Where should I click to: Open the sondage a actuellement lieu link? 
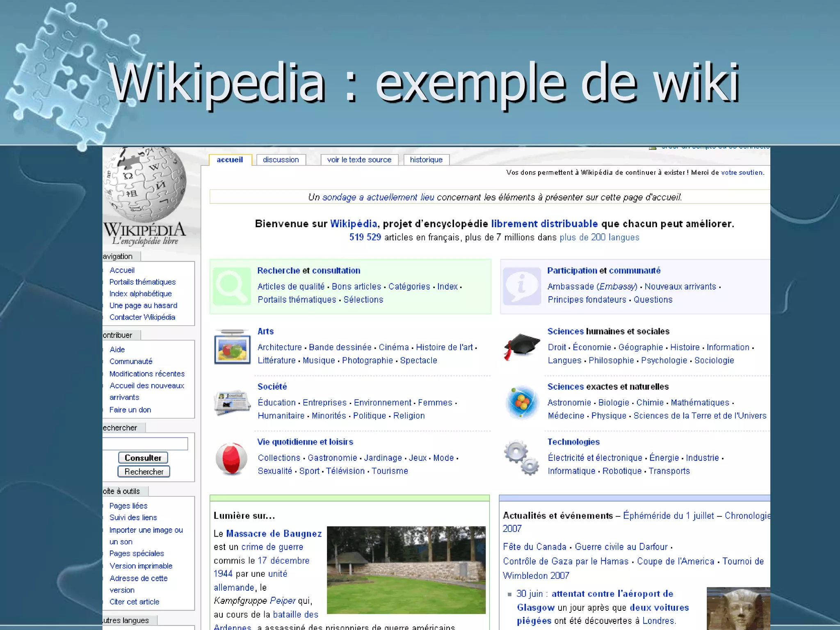pyautogui.click(x=378, y=197)
